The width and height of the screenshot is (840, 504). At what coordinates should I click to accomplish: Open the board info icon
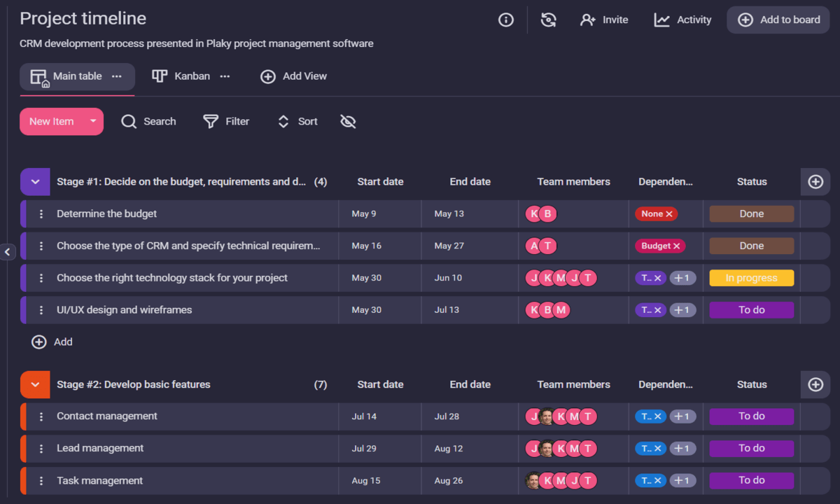(x=505, y=20)
